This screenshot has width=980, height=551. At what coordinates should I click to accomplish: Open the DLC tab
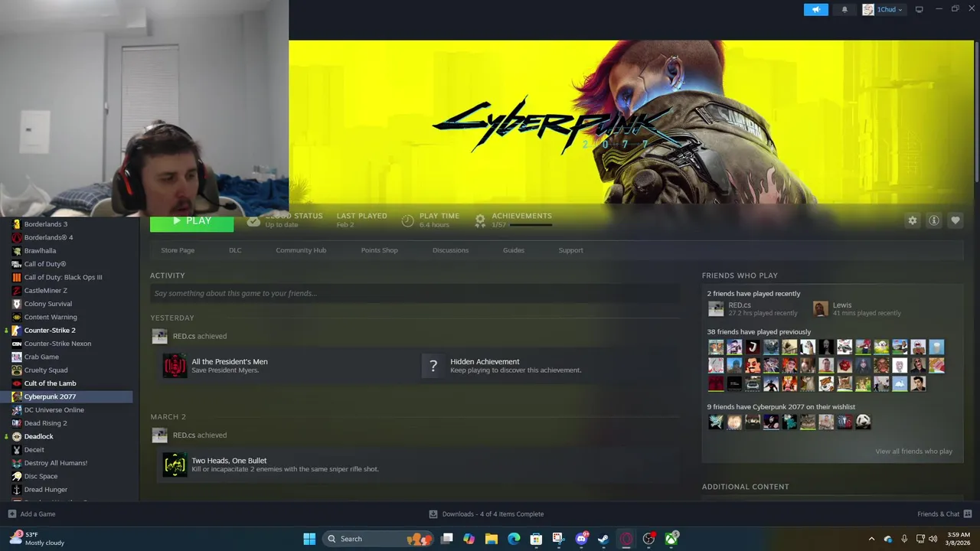coord(235,250)
